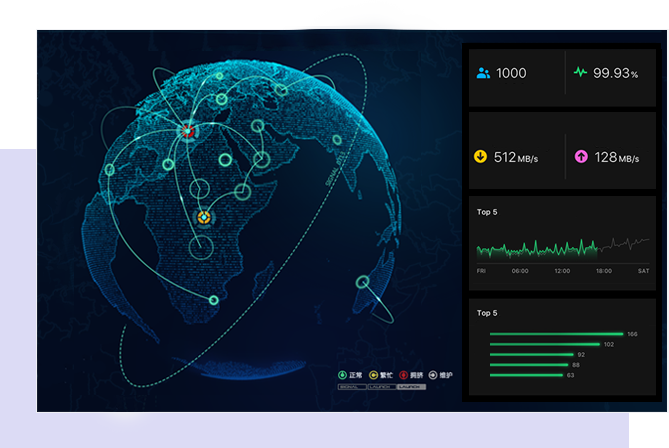
Task: Select the node near southern Africa tip
Action: 213,299
